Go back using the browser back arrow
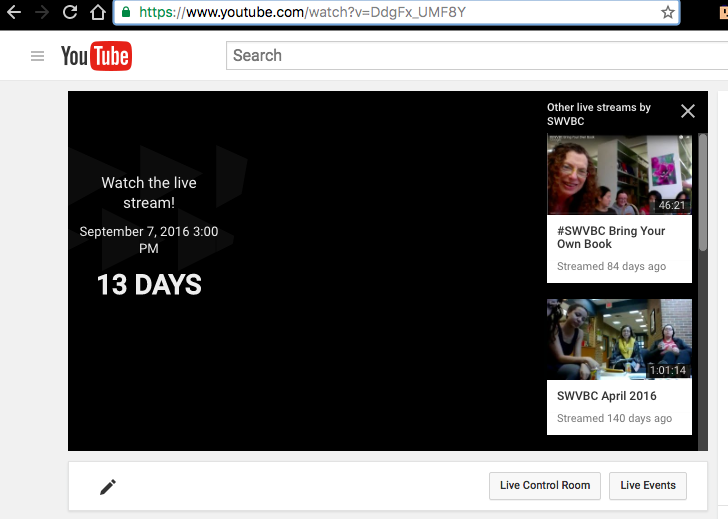The width and height of the screenshot is (728, 519). pos(14,12)
